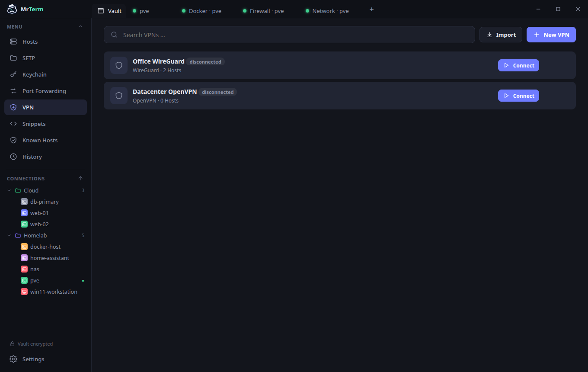588x372 pixels.
Task: Open the History section
Action: coord(45,157)
